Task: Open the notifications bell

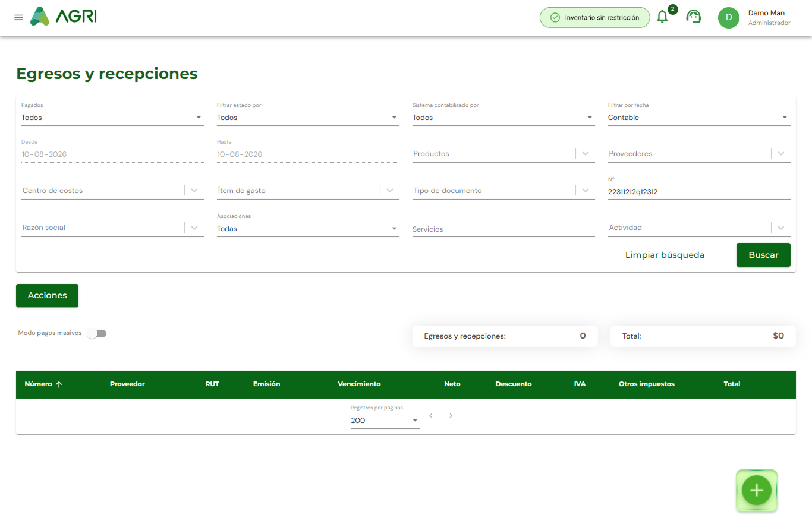Action: click(662, 17)
